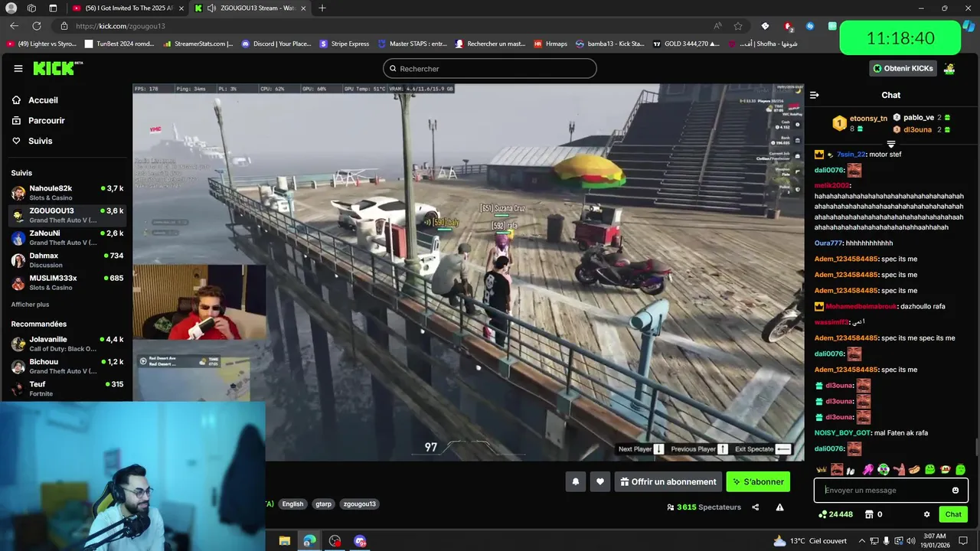Open Parcourir in the sidebar

(46, 120)
